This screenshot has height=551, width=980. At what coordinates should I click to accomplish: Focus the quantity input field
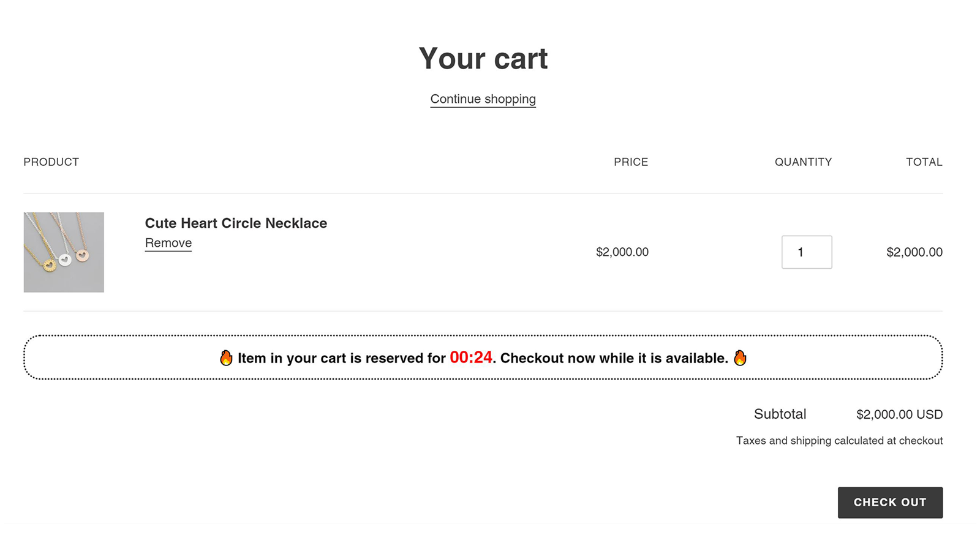pos(806,252)
